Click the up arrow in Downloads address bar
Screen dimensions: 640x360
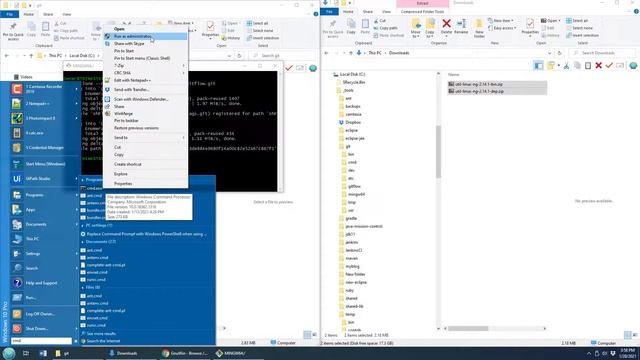coord(350,53)
